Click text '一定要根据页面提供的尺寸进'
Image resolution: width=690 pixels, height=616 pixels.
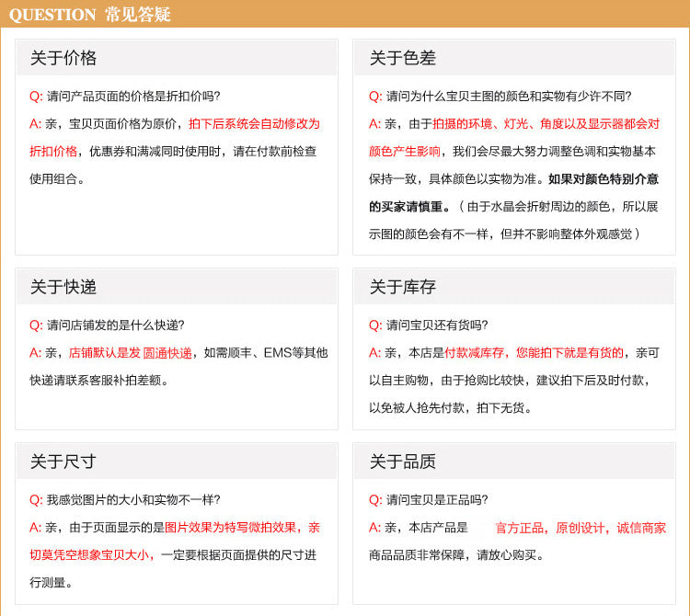(x=239, y=555)
